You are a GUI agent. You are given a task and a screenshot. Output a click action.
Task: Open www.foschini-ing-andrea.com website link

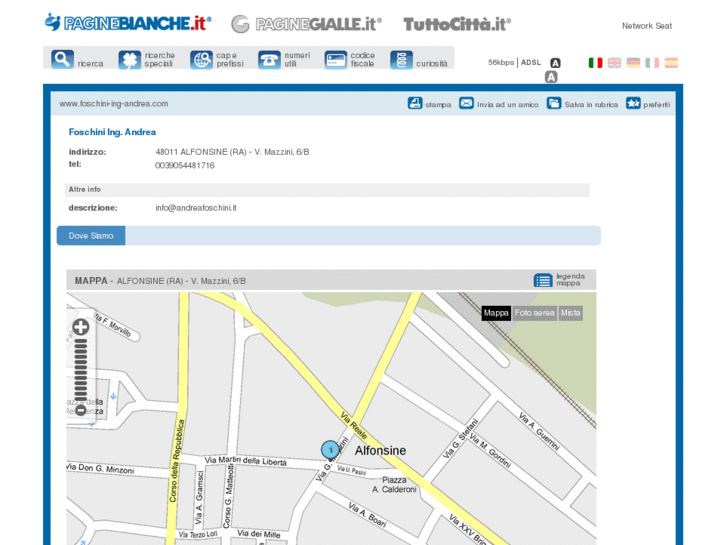(x=114, y=104)
